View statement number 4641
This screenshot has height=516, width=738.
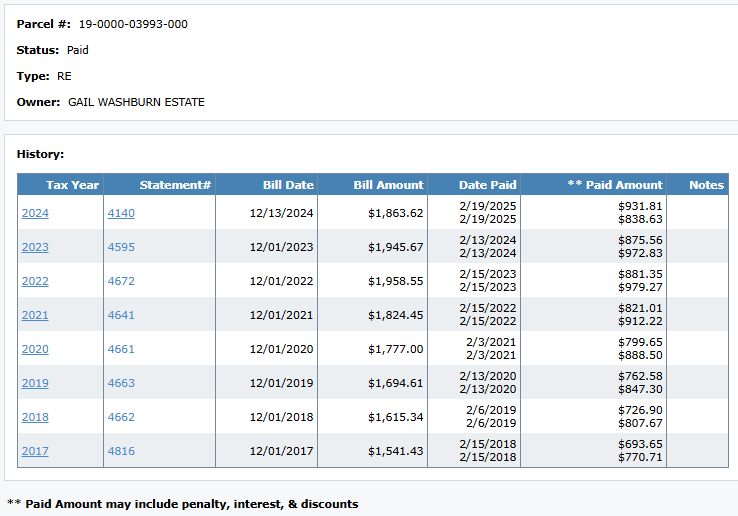click(x=121, y=315)
